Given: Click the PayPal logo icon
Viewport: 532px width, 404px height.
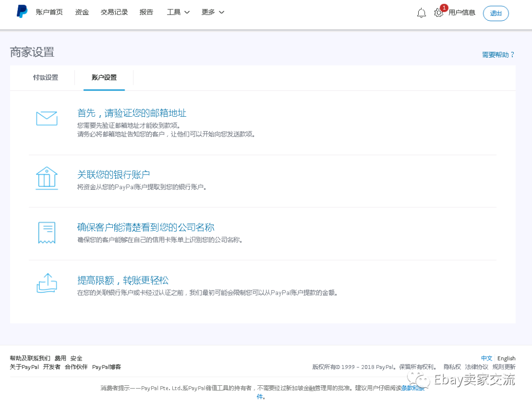Looking at the screenshot, I should 22,11.
